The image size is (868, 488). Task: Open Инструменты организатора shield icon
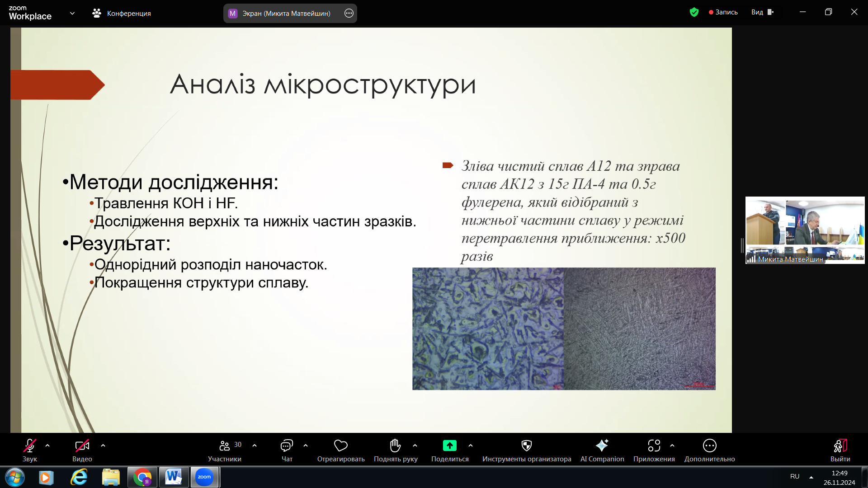(x=526, y=446)
